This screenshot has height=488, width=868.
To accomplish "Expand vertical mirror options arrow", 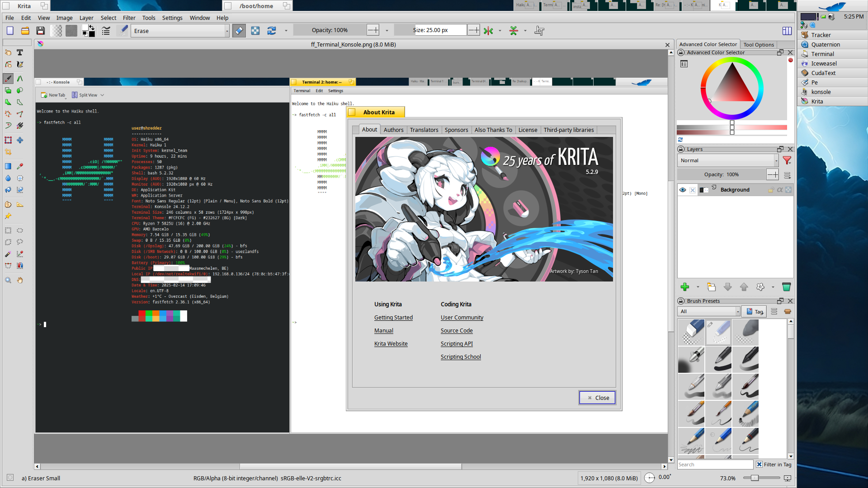I will click(x=525, y=31).
